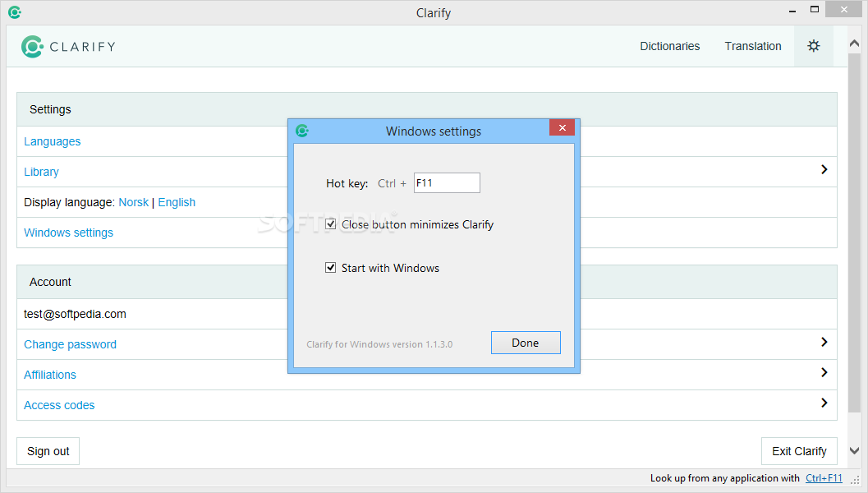Click the Clarify logo in the header

[x=69, y=47]
